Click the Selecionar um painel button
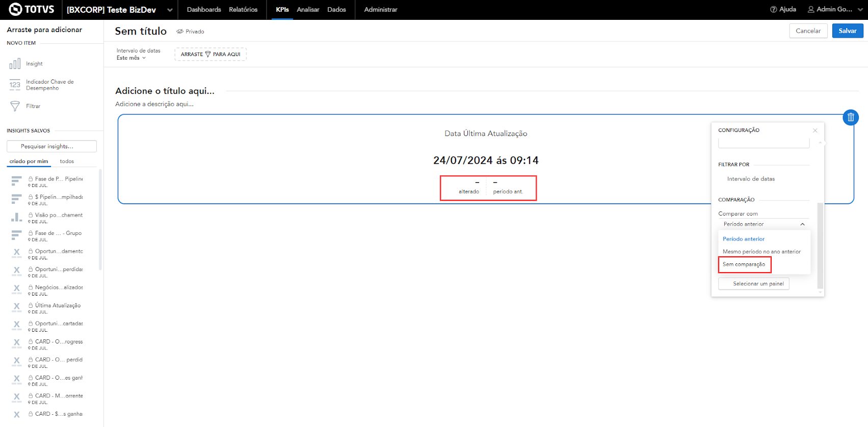The image size is (868, 427). 754,284
